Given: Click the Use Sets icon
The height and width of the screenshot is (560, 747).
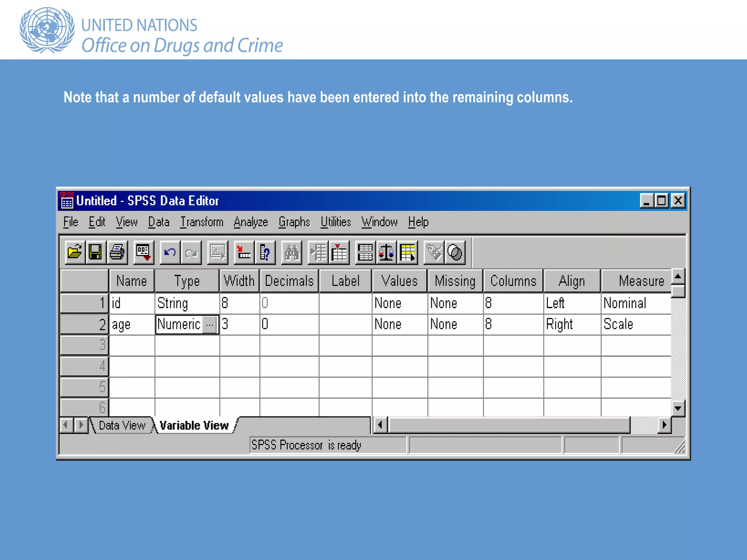Looking at the screenshot, I should coord(455,252).
